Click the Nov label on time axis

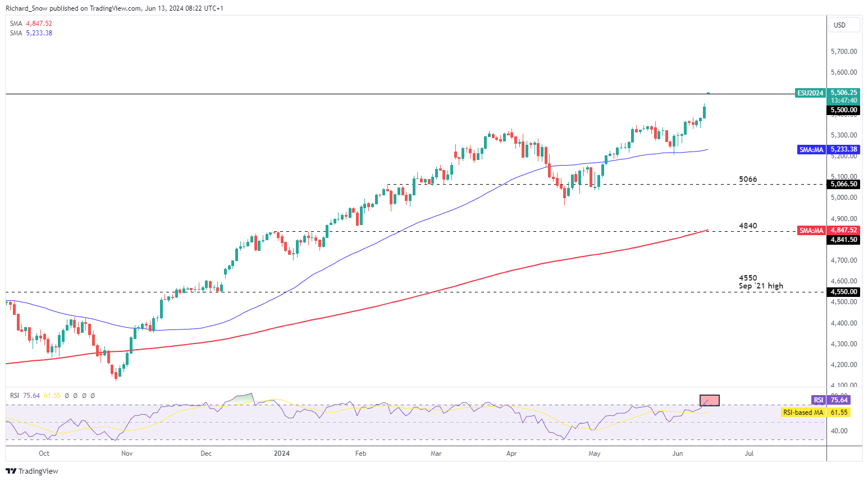[x=127, y=453]
